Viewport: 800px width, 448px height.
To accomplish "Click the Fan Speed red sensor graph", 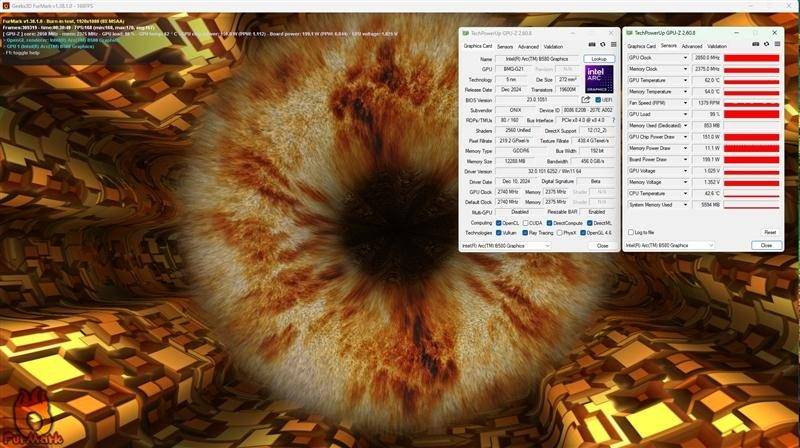I will click(x=752, y=103).
